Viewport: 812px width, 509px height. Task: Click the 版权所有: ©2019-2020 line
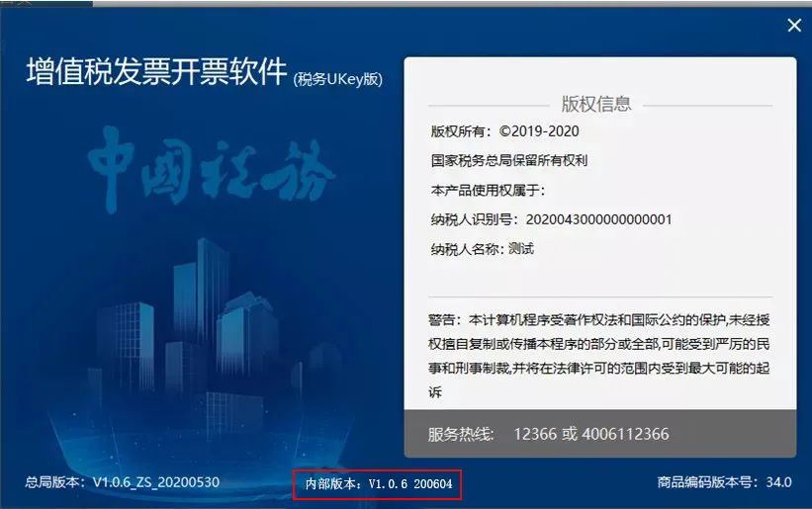pos(505,131)
